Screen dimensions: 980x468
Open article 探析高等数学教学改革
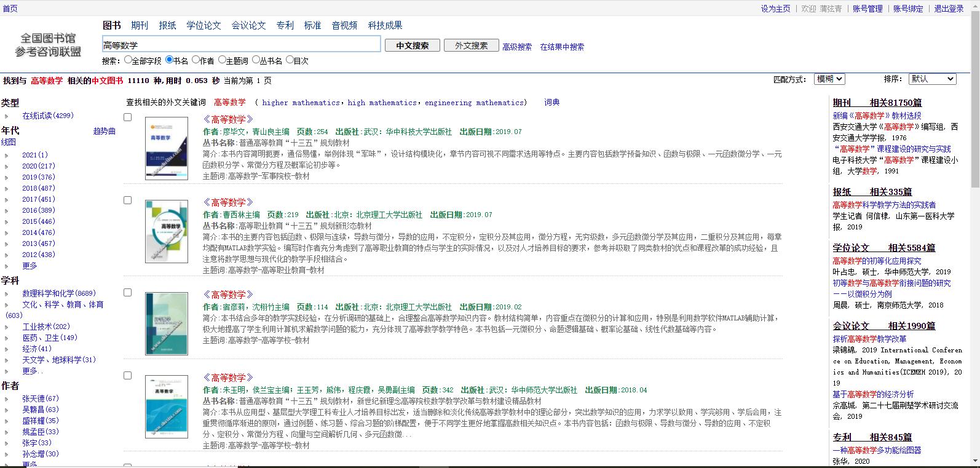point(869,339)
